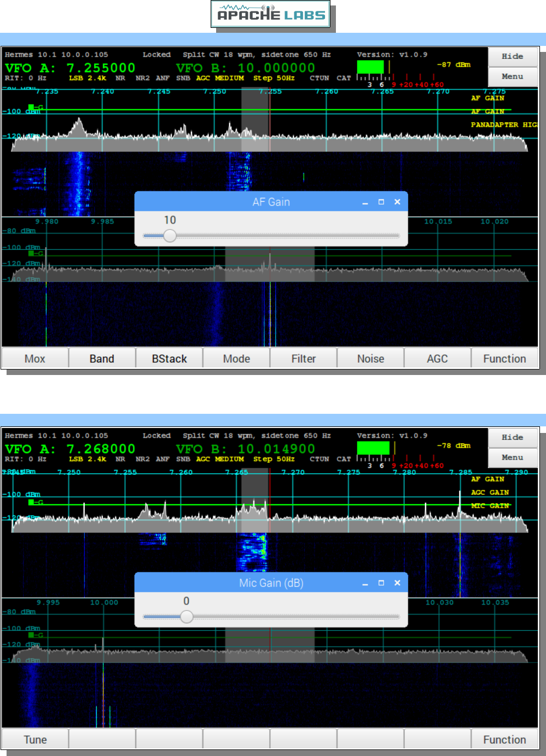Viewport: 546px width, 756px height.
Task: Open the Band selection button
Action: click(102, 359)
